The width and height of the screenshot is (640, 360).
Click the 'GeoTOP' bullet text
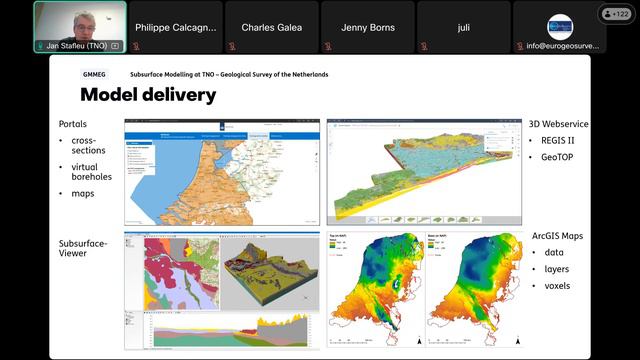[557, 157]
